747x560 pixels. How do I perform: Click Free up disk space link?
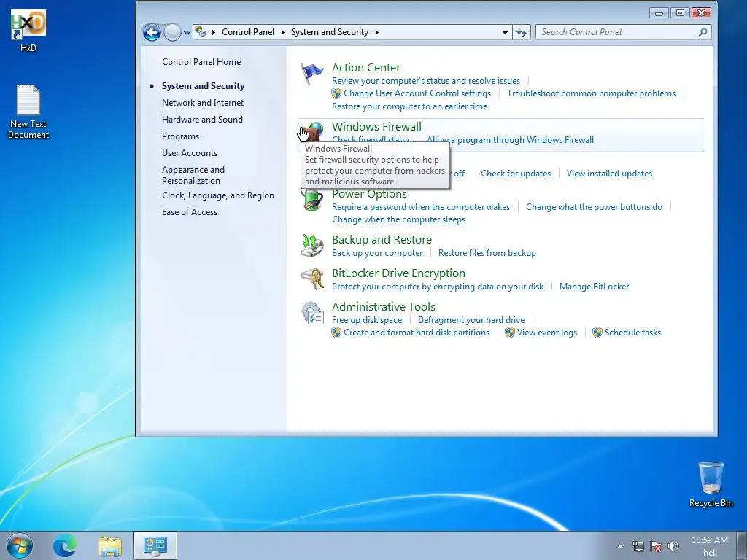[367, 320]
